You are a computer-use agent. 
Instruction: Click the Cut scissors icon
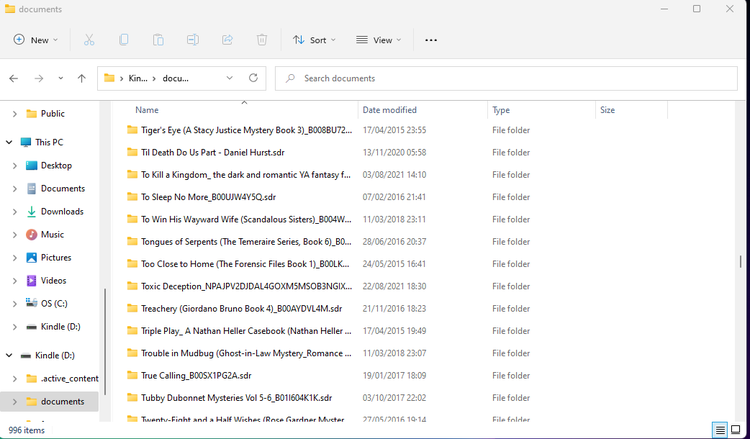(89, 40)
